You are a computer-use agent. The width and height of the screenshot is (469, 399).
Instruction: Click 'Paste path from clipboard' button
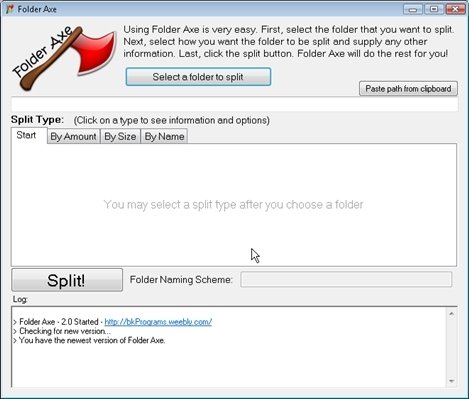pyautogui.click(x=408, y=89)
